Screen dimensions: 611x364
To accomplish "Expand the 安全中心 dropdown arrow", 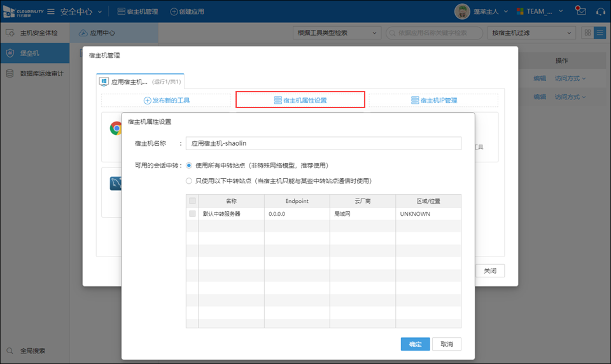I will pyautogui.click(x=99, y=11).
